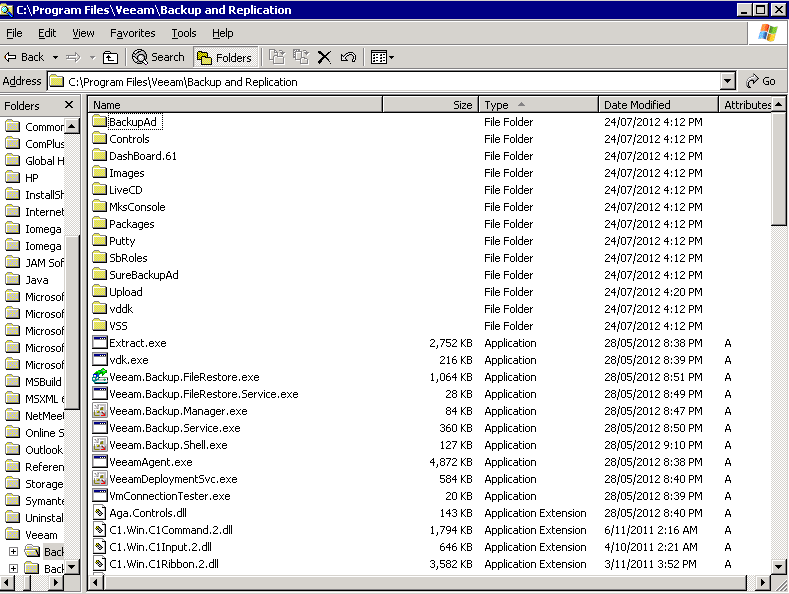Go back with the Back button
The width and height of the screenshot is (789, 594).
[24, 57]
